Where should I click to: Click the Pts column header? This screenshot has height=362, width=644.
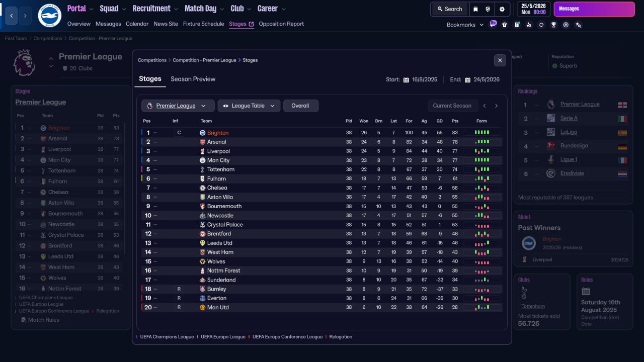coord(455,121)
